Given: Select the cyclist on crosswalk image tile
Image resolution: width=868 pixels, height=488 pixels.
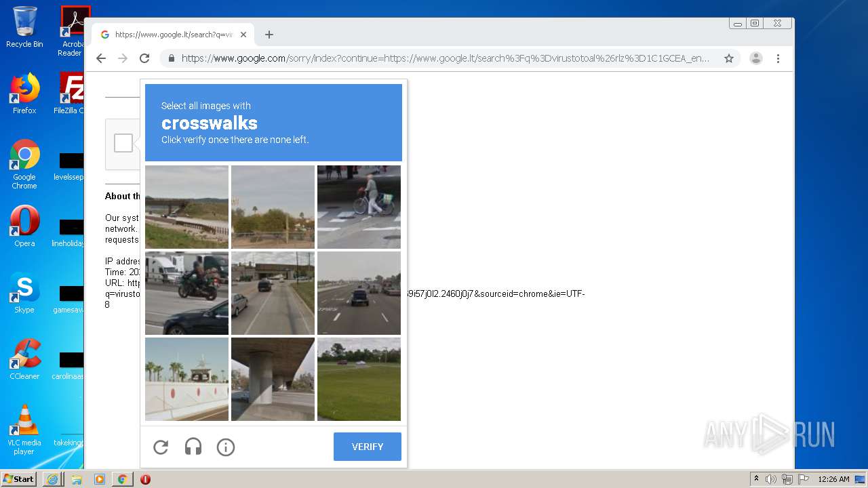Looking at the screenshot, I should (359, 207).
